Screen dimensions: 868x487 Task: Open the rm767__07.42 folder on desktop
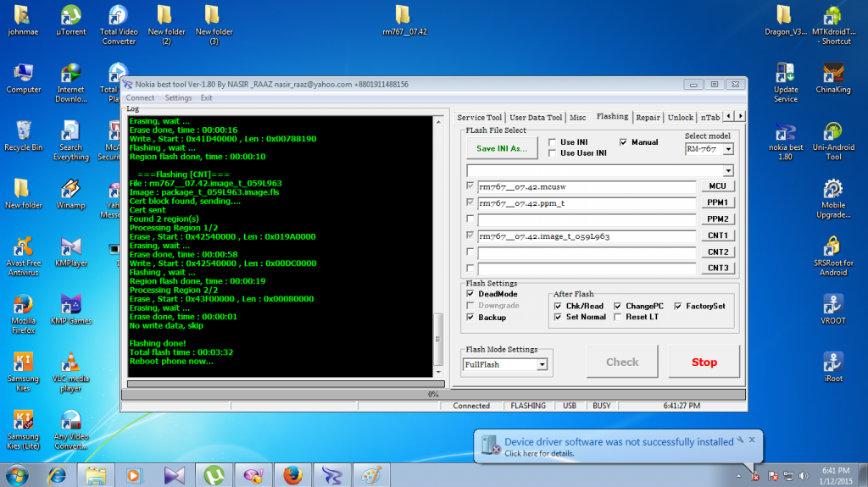tap(404, 16)
